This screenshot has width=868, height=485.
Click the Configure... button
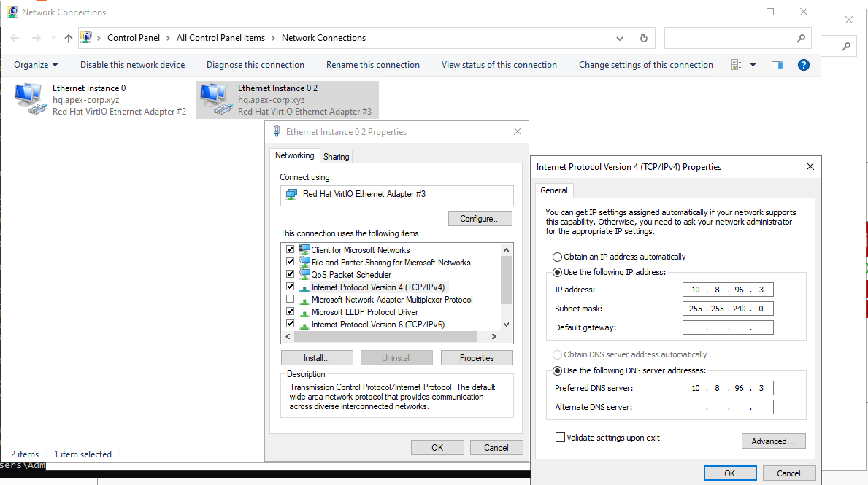pyautogui.click(x=480, y=219)
